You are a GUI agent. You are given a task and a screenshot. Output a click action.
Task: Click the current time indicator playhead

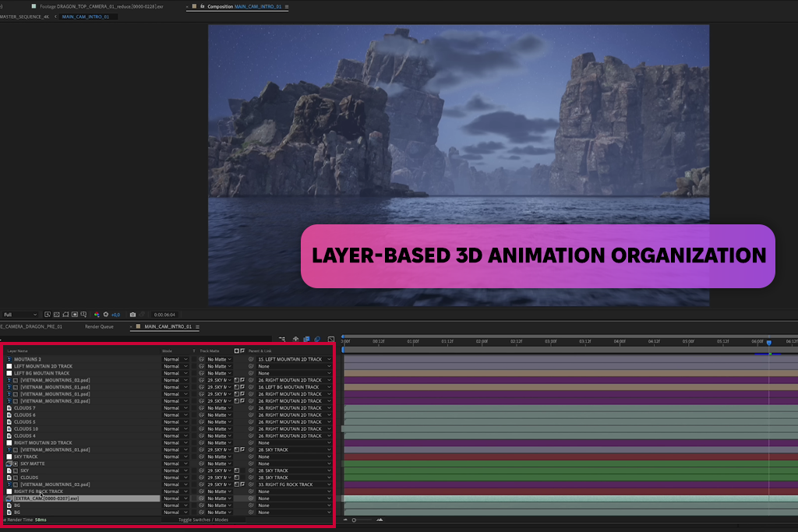[x=769, y=343]
